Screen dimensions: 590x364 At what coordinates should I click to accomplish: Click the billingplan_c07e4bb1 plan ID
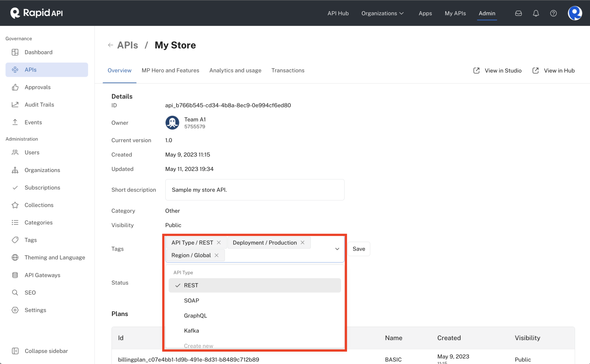[x=188, y=359]
